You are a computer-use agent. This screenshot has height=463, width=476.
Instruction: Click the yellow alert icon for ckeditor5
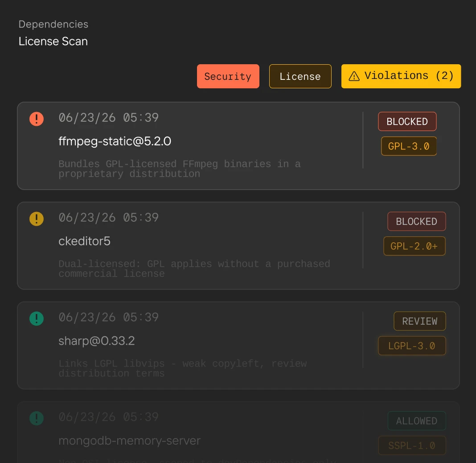tap(37, 219)
